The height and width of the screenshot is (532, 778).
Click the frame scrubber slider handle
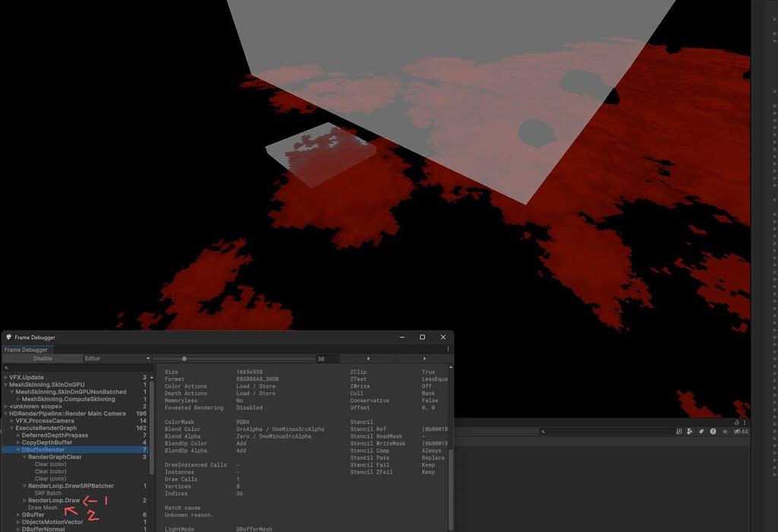point(185,358)
